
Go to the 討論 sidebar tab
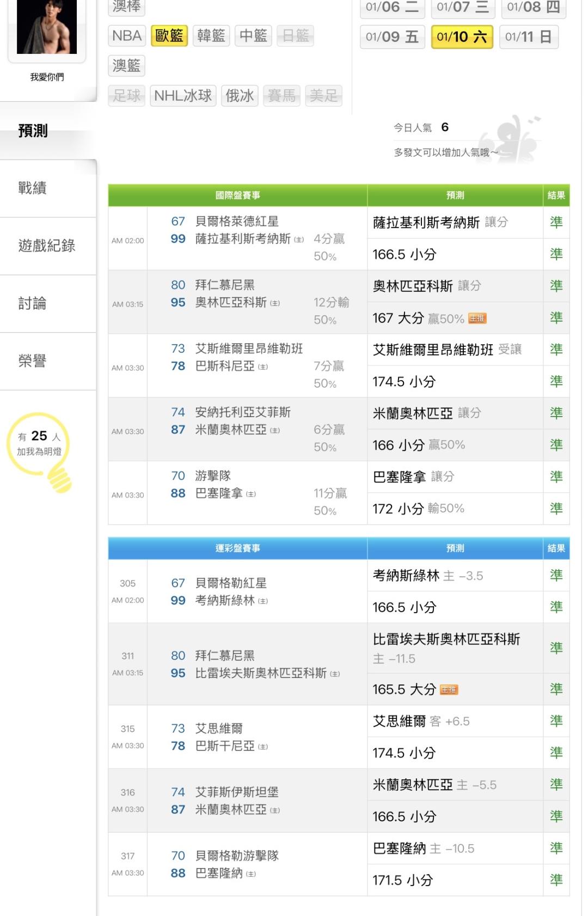point(33,303)
